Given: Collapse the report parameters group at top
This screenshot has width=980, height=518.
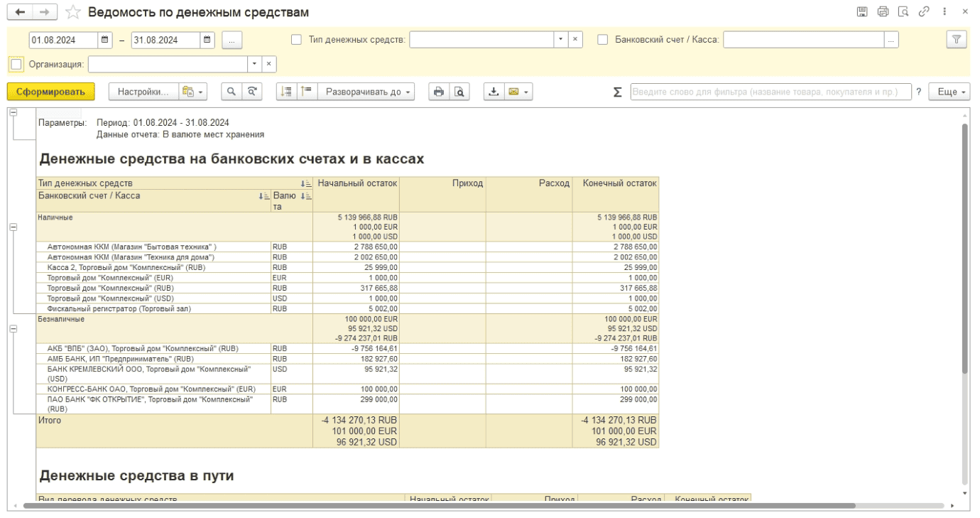Looking at the screenshot, I should [13, 113].
